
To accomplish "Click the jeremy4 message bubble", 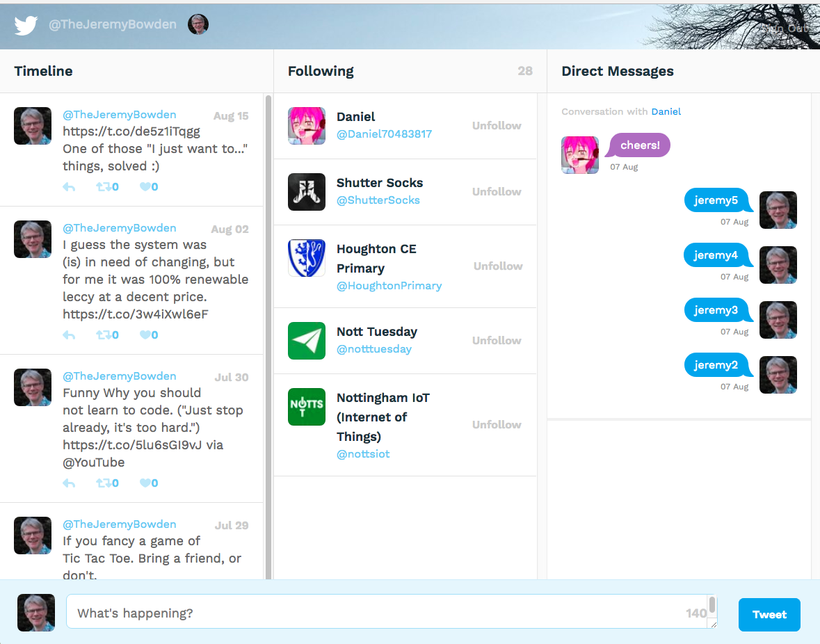I will [x=718, y=255].
